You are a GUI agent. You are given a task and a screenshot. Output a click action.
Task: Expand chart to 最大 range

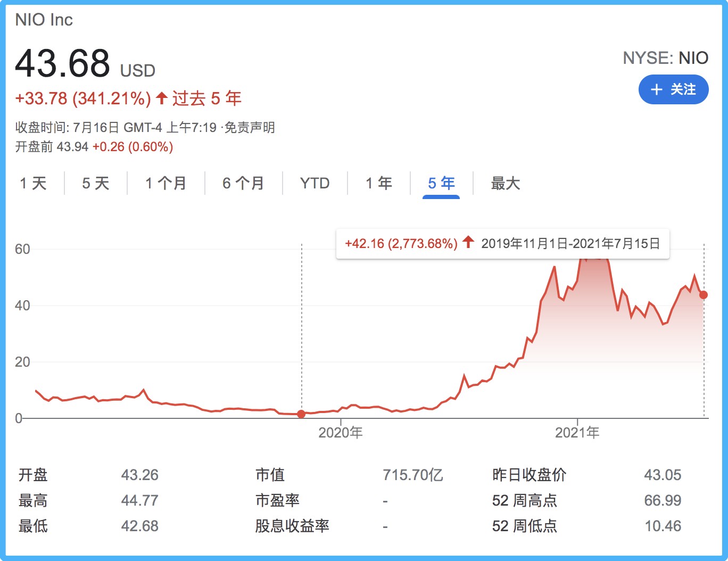[505, 184]
